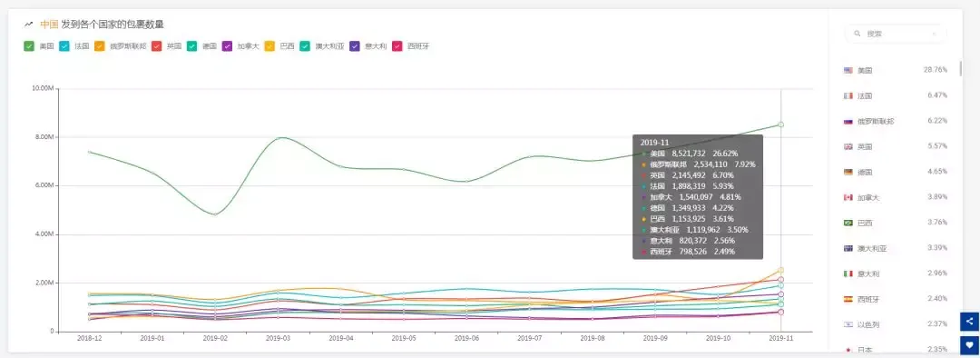Click the magnifier icon in the search box

click(x=857, y=34)
